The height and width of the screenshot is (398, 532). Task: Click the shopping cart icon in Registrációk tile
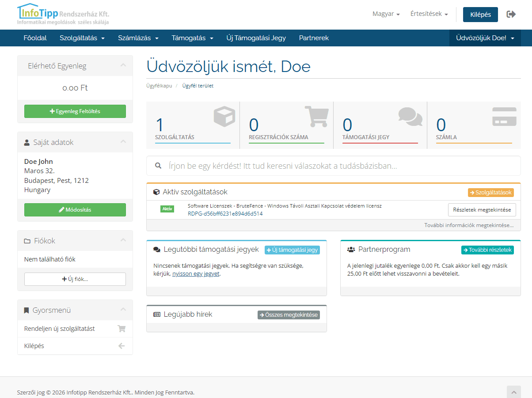click(317, 117)
